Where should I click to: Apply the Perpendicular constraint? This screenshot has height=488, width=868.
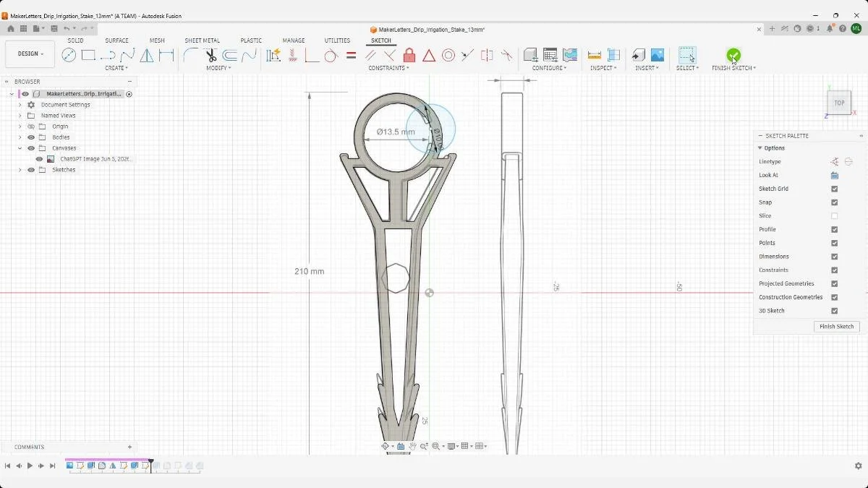tap(390, 55)
